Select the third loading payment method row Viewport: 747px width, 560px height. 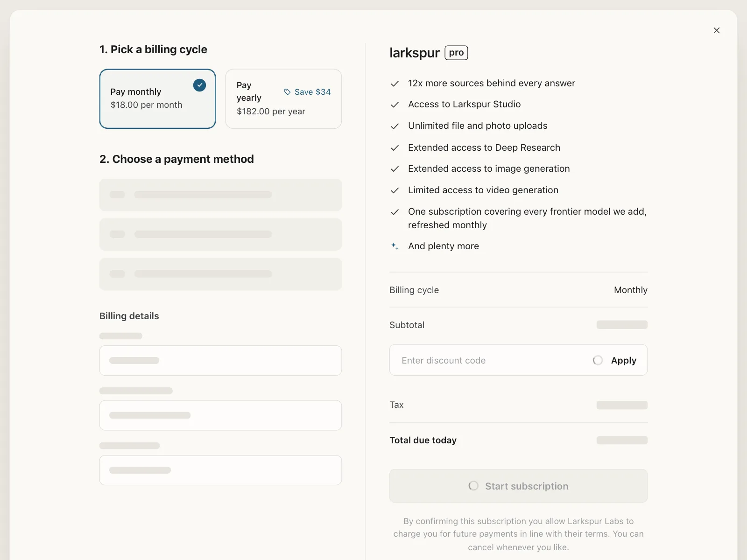(220, 274)
